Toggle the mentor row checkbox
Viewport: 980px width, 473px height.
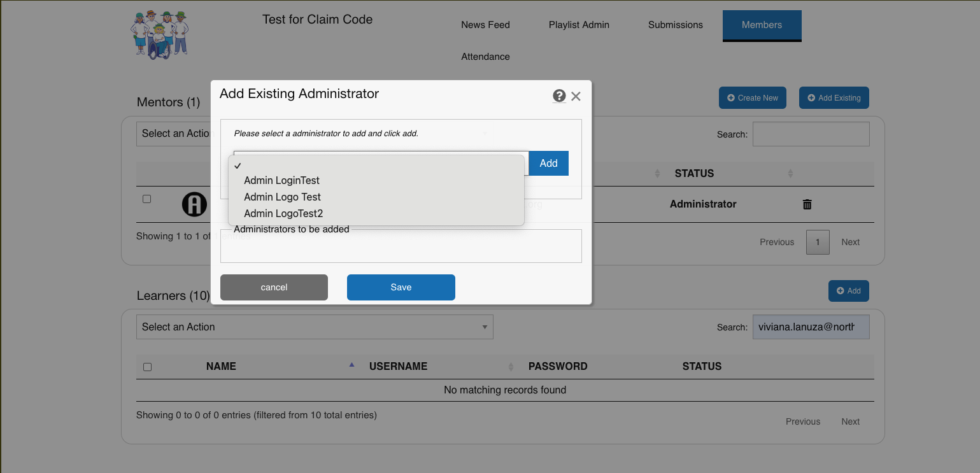click(x=147, y=199)
